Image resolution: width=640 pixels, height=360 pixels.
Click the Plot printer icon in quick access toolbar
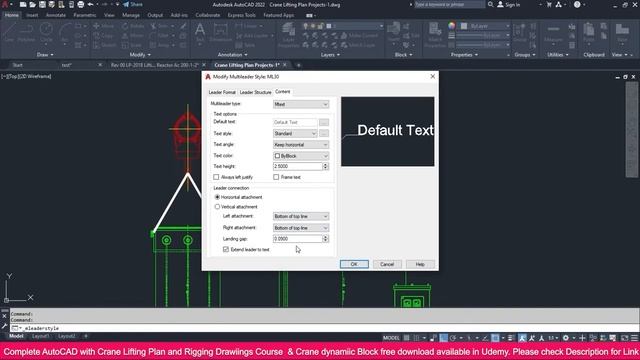[x=80, y=4]
